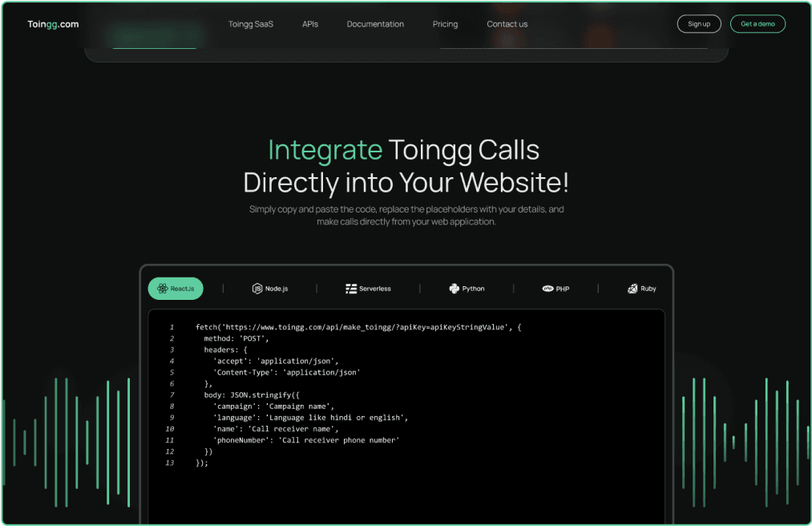The image size is (812, 526).
Task: Open the Toingg SaaS nav item
Action: (x=251, y=24)
